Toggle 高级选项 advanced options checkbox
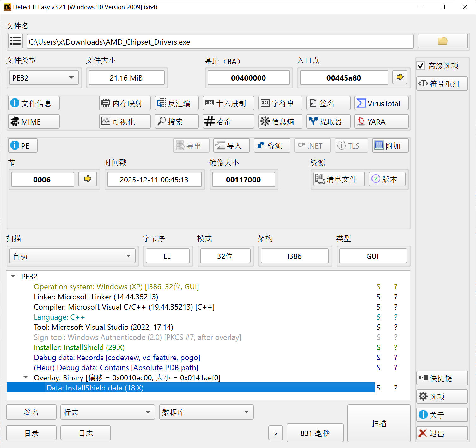 (421, 66)
